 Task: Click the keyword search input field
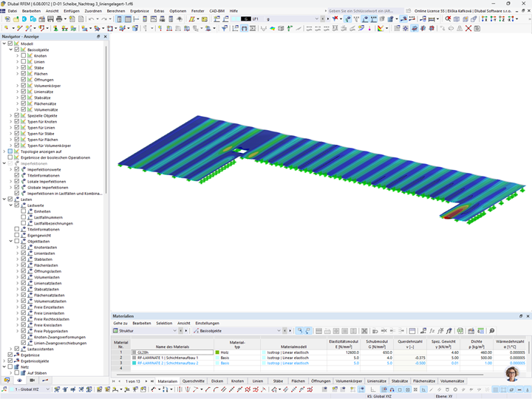point(365,11)
